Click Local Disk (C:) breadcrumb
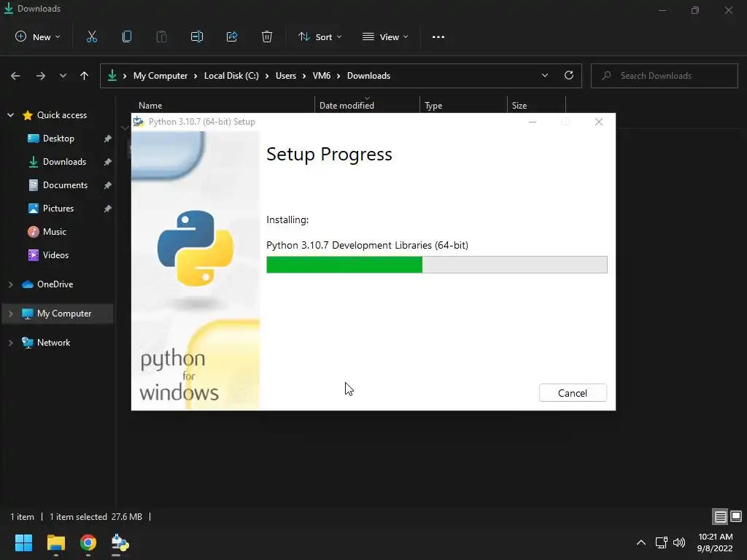Viewport: 747px width, 560px height. pyautogui.click(x=231, y=76)
